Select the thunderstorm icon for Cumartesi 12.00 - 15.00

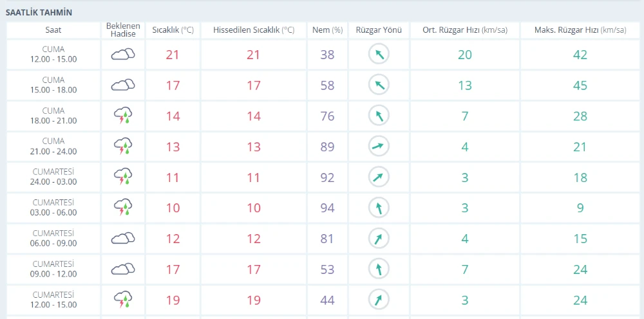(x=122, y=300)
